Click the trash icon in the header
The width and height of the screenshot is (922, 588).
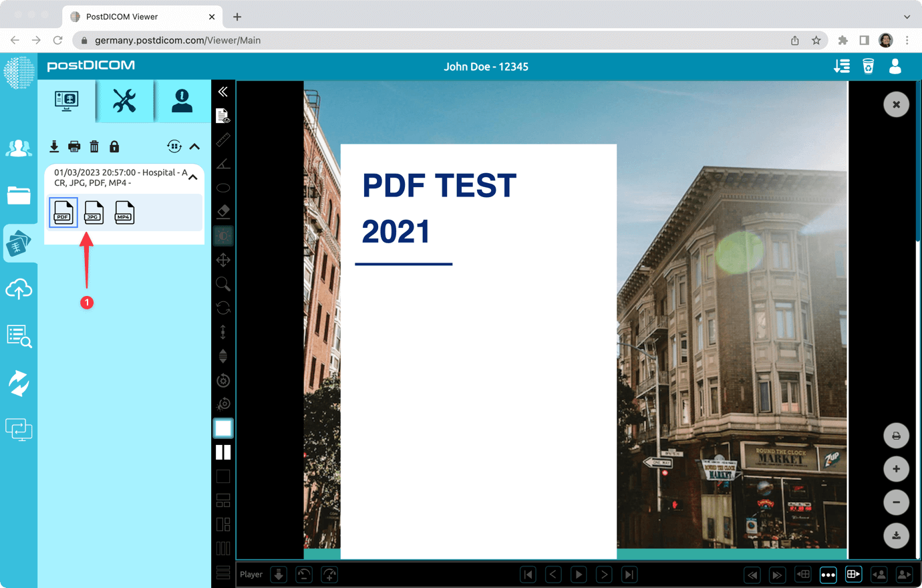point(868,66)
